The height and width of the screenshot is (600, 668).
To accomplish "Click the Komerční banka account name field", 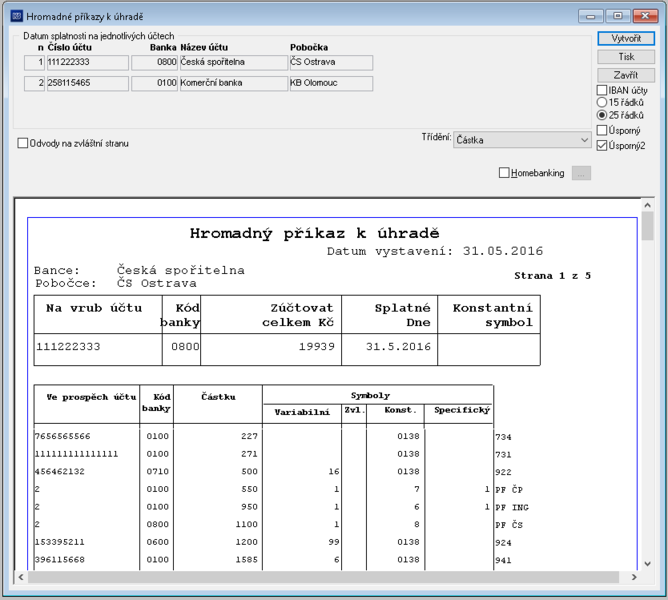I will click(x=233, y=83).
